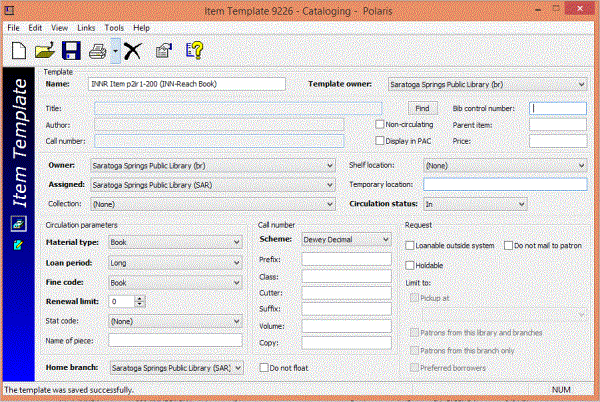Save the template with the floppy disk icon
The height and width of the screenshot is (402, 600).
[71, 49]
